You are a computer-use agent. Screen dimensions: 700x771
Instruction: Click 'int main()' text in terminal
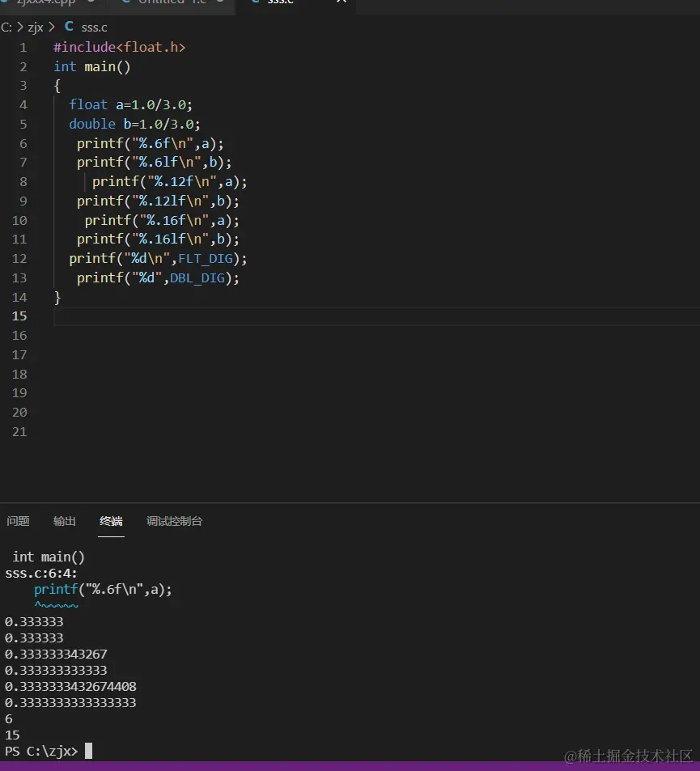[x=49, y=557]
